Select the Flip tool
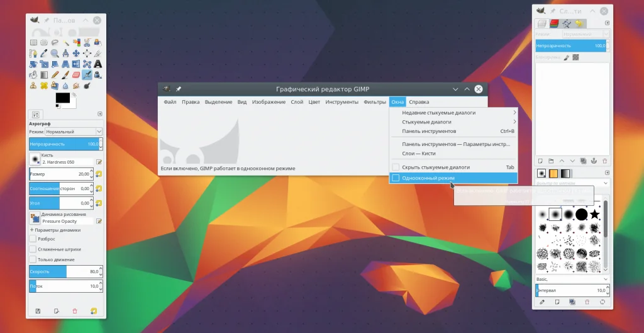This screenshot has width=644, height=333. 76,64
